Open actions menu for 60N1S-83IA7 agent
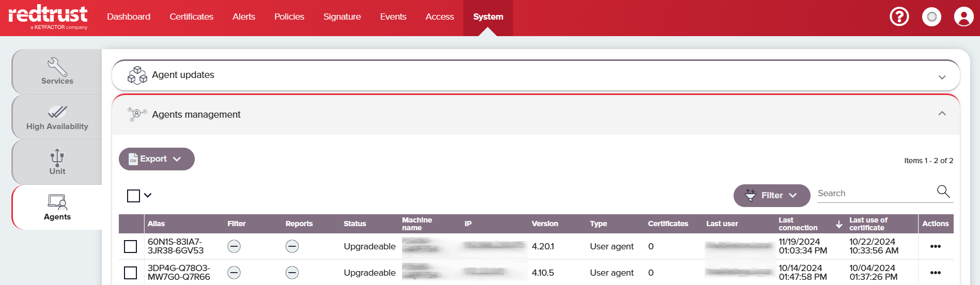This screenshot has height=285, width=980. (x=935, y=246)
